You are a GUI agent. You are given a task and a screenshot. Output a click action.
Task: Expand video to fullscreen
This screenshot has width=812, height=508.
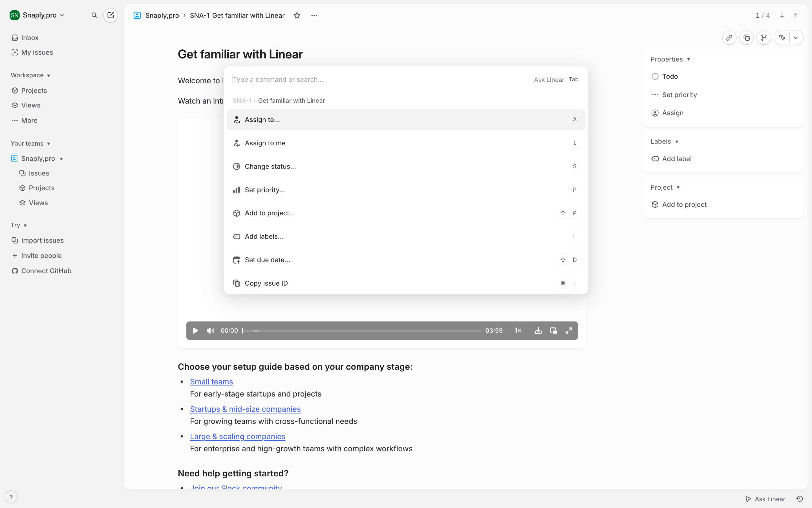click(569, 330)
